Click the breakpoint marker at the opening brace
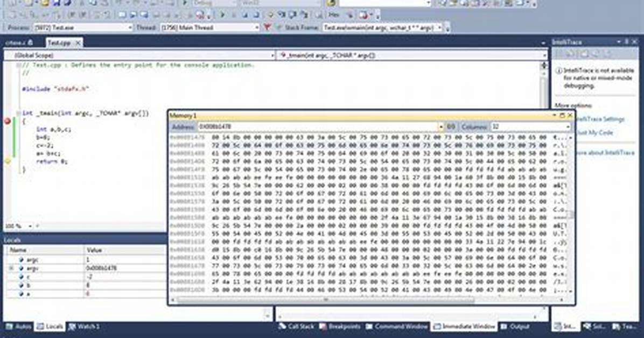The height and width of the screenshot is (338, 644). pyautogui.click(x=7, y=121)
